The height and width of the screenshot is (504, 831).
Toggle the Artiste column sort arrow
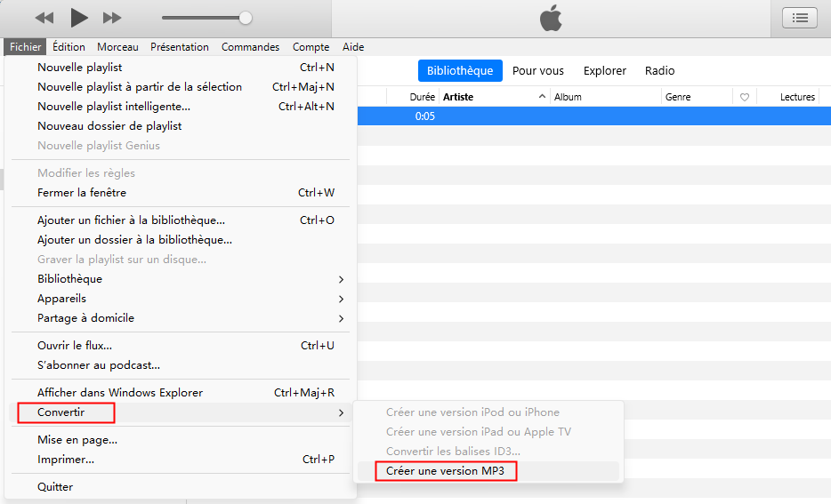click(x=542, y=96)
